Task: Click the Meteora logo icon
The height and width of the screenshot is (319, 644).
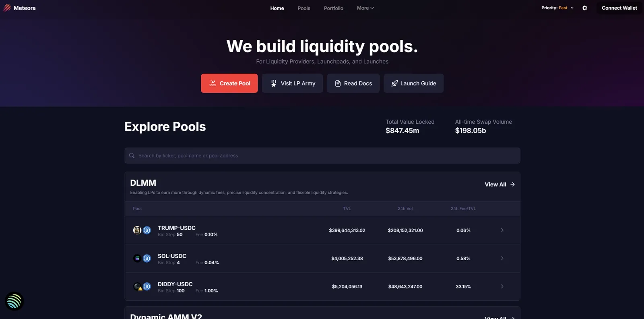Action: [7, 8]
